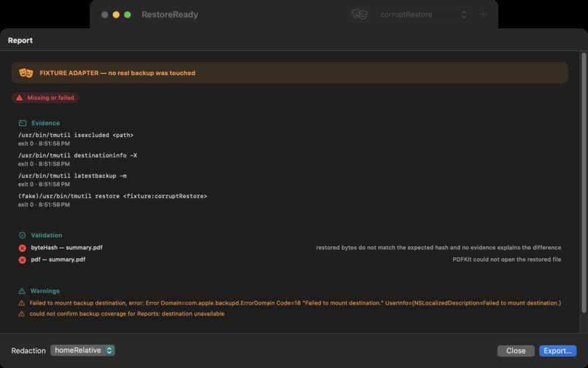Select the tmutil destinationinfo -X command line
This screenshot has width=588, height=368.
coord(77,155)
